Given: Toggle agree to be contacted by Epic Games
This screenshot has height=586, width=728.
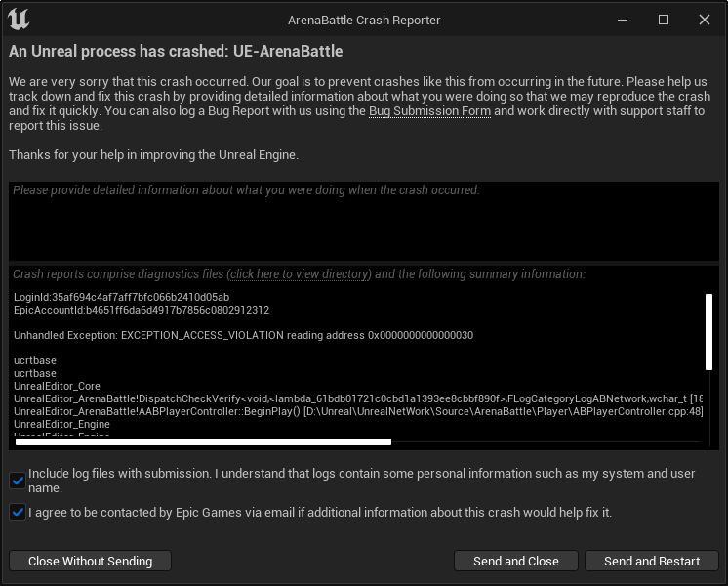Looking at the screenshot, I should pyautogui.click(x=18, y=512).
